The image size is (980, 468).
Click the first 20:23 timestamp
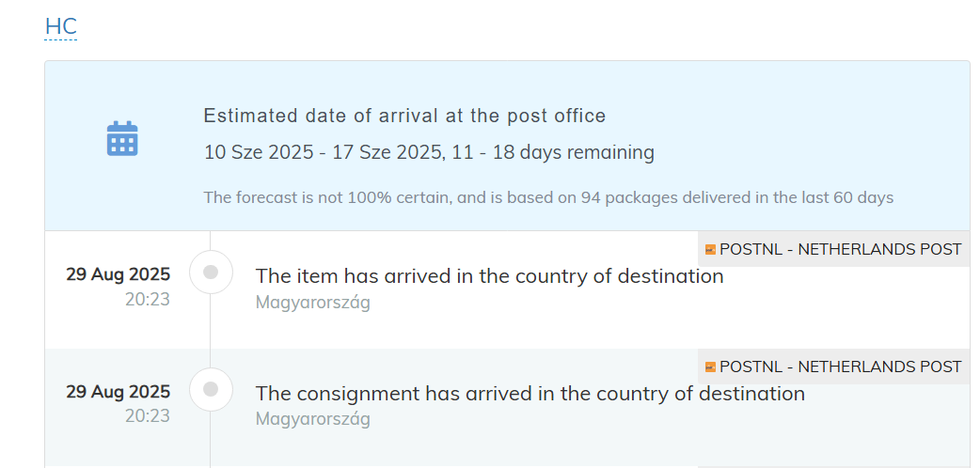click(148, 299)
